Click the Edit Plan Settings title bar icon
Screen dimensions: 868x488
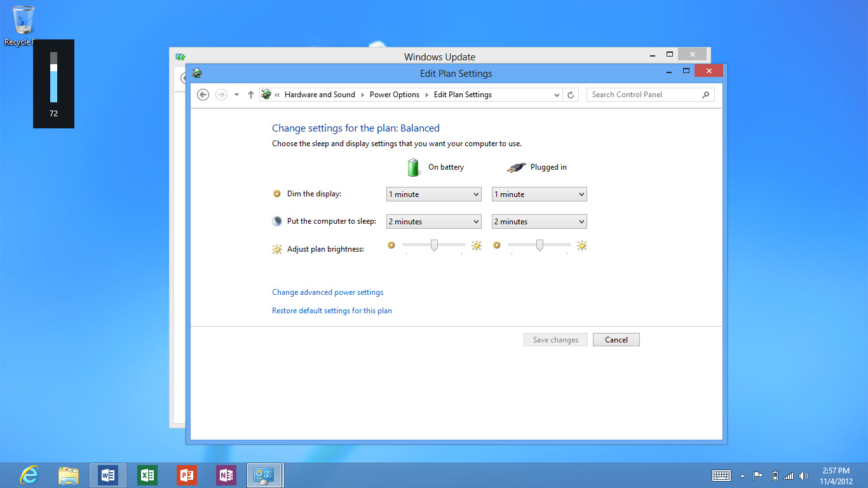coord(197,73)
